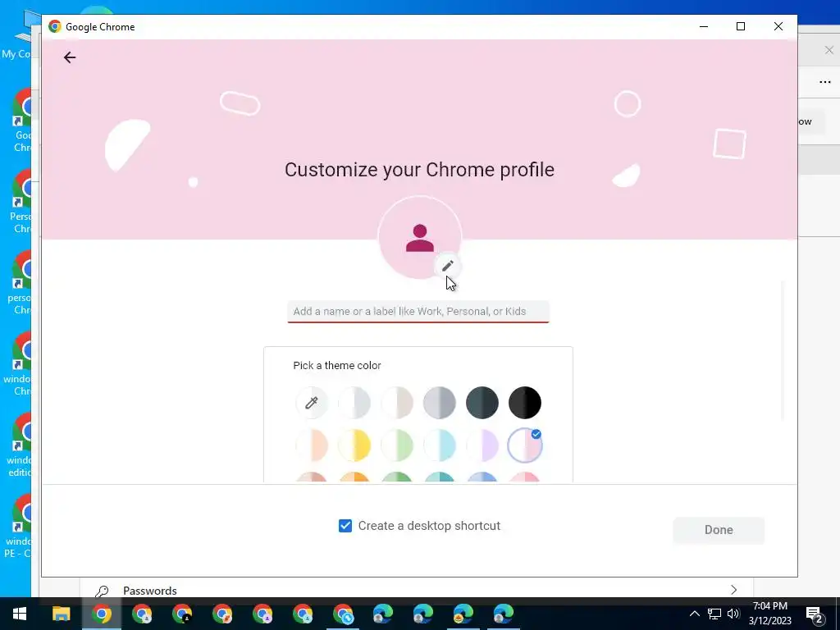Click the Done button
840x630 pixels.
(x=719, y=530)
